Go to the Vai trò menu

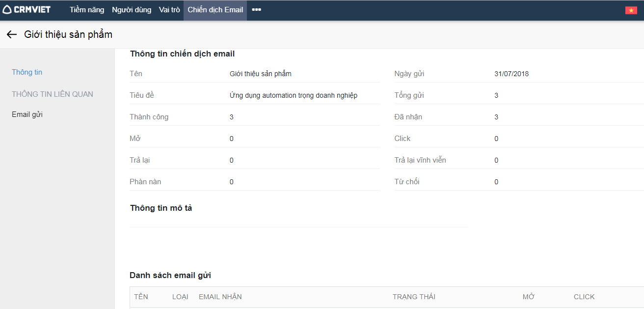[169, 10]
